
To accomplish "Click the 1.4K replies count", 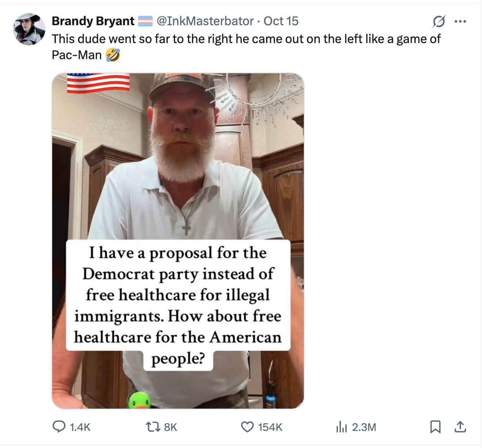I will click(x=80, y=427).
